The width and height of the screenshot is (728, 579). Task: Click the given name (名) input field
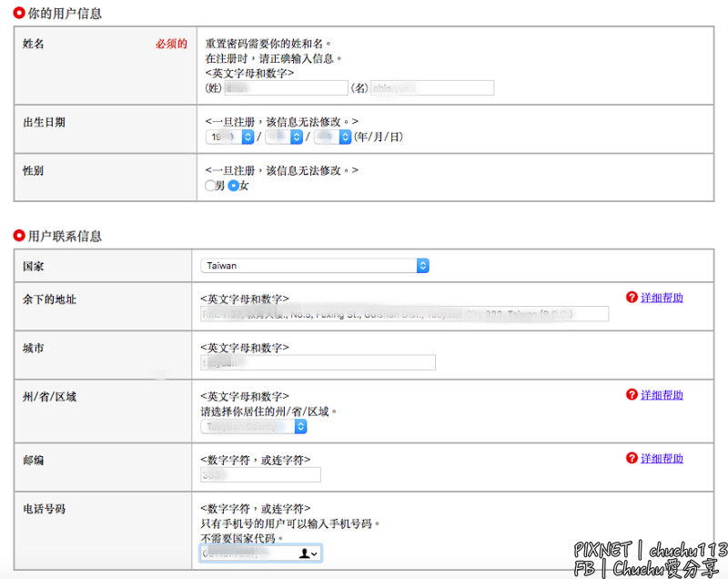(x=431, y=88)
